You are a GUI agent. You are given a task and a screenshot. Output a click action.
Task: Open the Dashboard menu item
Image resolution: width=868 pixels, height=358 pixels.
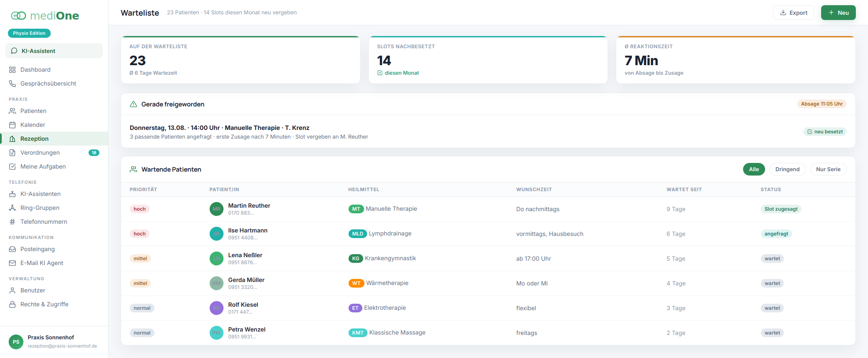54,70
